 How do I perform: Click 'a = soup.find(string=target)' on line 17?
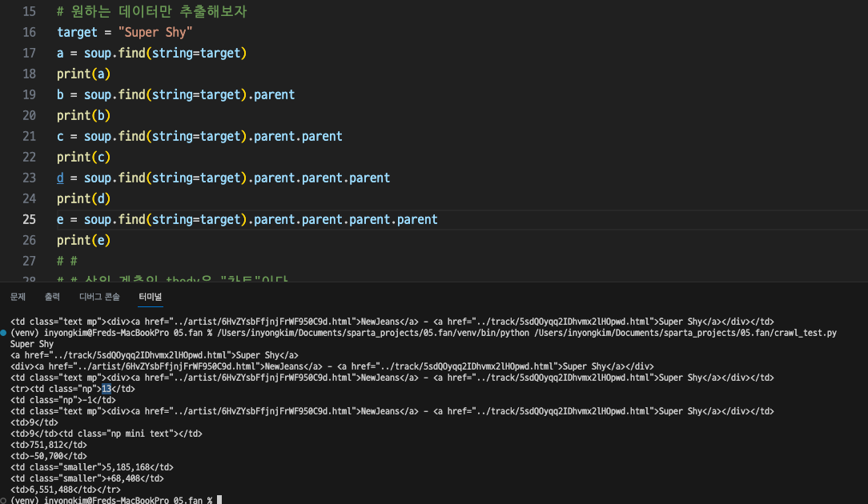pos(151,53)
